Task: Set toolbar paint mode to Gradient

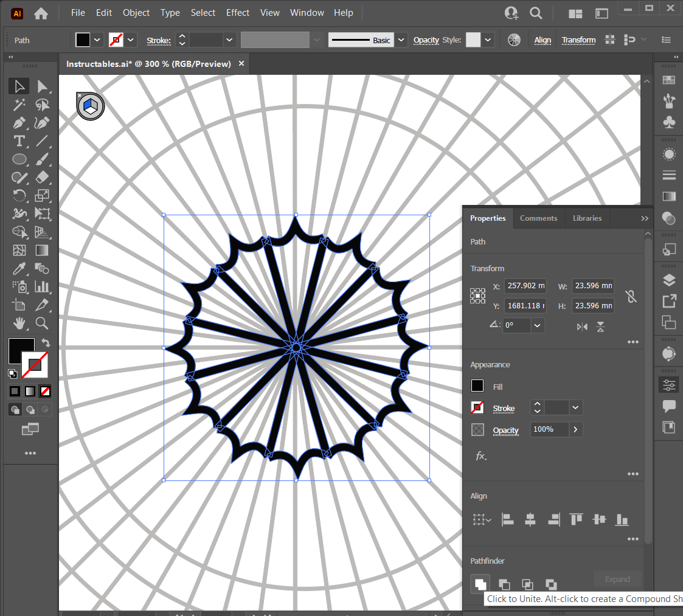Action: click(30, 391)
